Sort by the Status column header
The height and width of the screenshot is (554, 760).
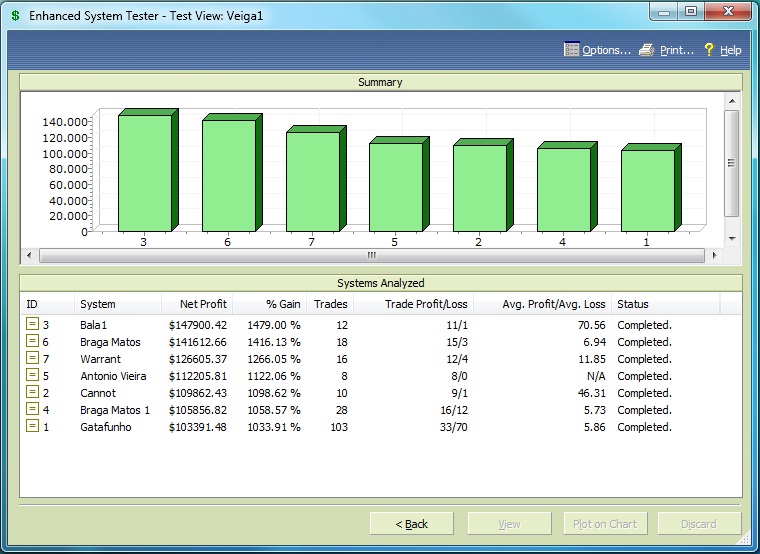(x=665, y=304)
